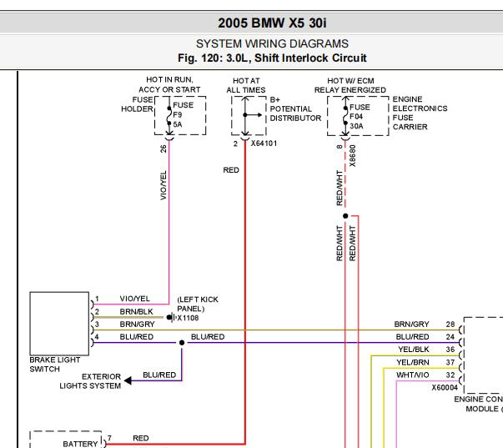This screenshot has width=503, height=448.
Task: Click the X1108 ground symbol
Action: click(x=171, y=317)
